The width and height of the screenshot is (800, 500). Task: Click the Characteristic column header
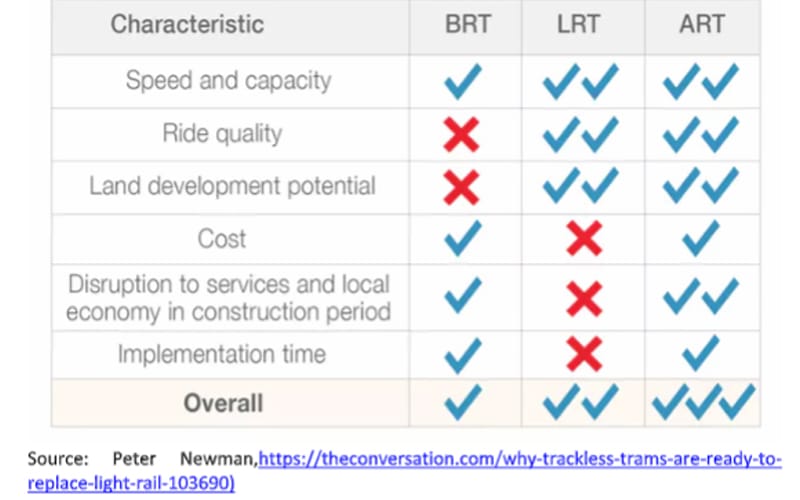coord(187,23)
